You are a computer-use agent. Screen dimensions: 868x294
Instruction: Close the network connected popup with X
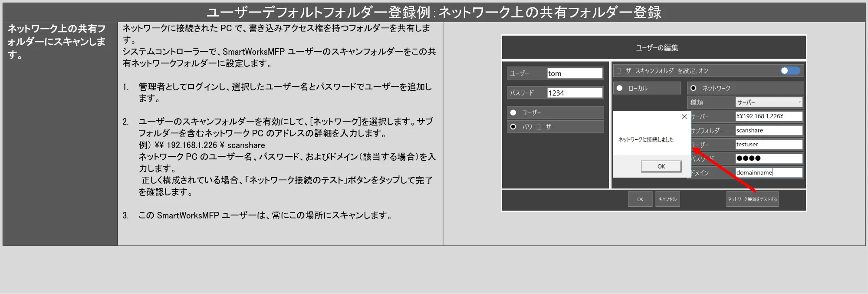coord(684,117)
